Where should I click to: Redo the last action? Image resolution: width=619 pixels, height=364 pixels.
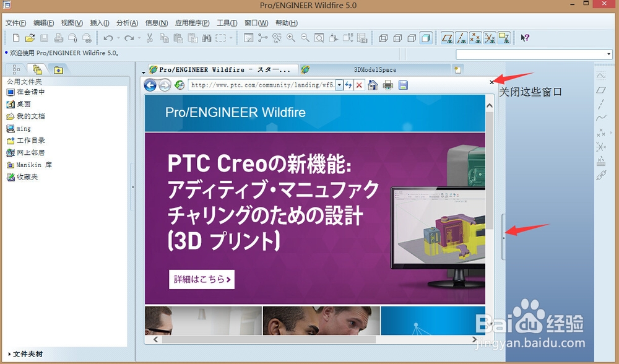[x=129, y=38]
